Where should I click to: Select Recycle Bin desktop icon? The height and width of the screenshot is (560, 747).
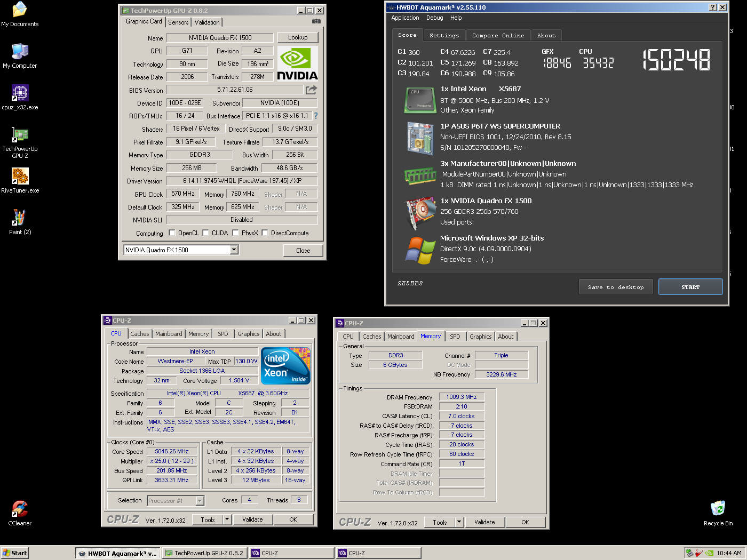point(718,514)
